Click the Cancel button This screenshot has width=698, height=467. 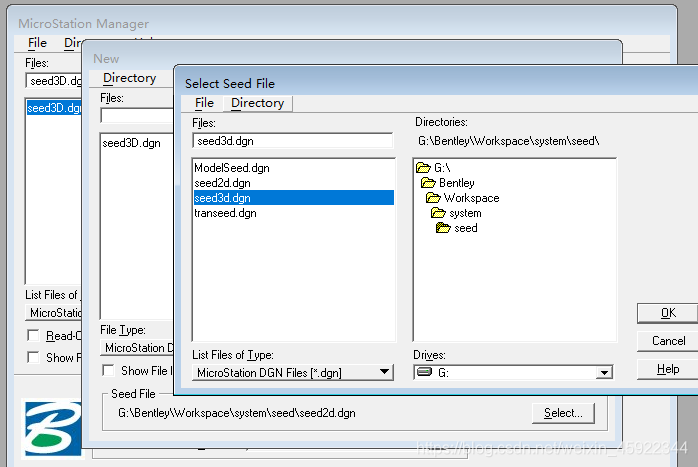coord(668,341)
